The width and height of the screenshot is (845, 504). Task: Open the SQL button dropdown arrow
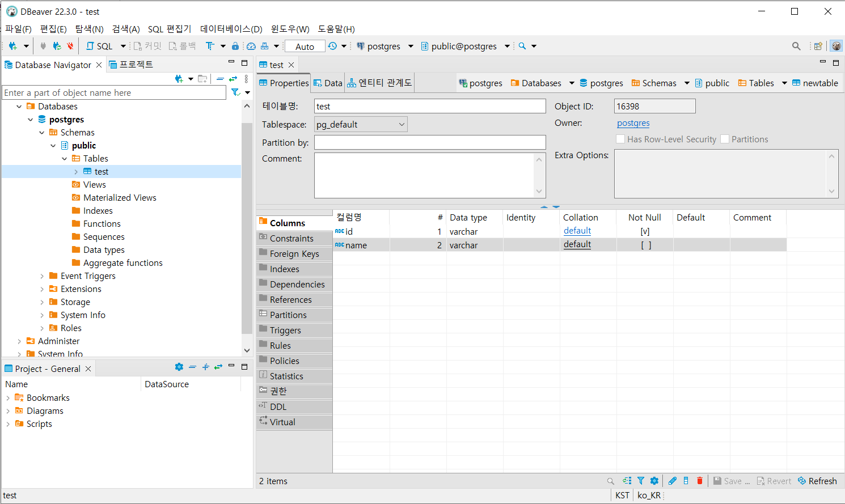122,46
